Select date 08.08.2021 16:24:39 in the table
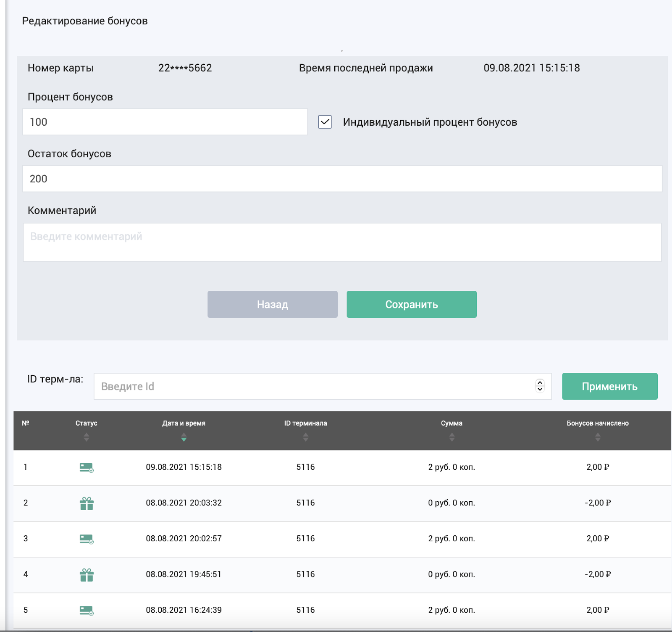Image resolution: width=672 pixels, height=632 pixels. click(x=184, y=610)
